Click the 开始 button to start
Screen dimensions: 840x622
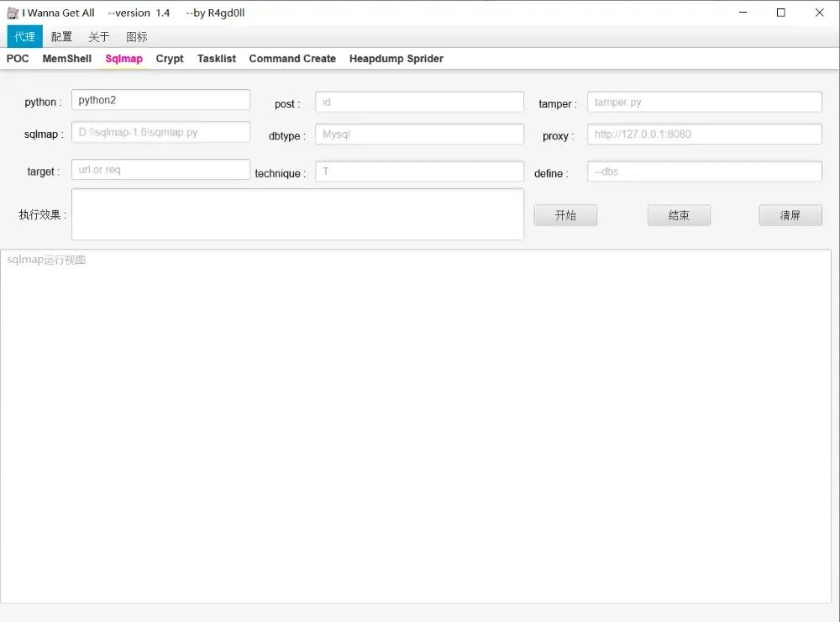[565, 215]
